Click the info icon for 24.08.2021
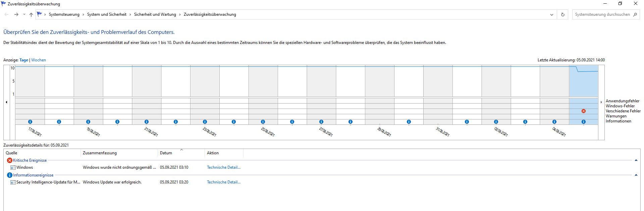 pyautogui.click(x=234, y=122)
